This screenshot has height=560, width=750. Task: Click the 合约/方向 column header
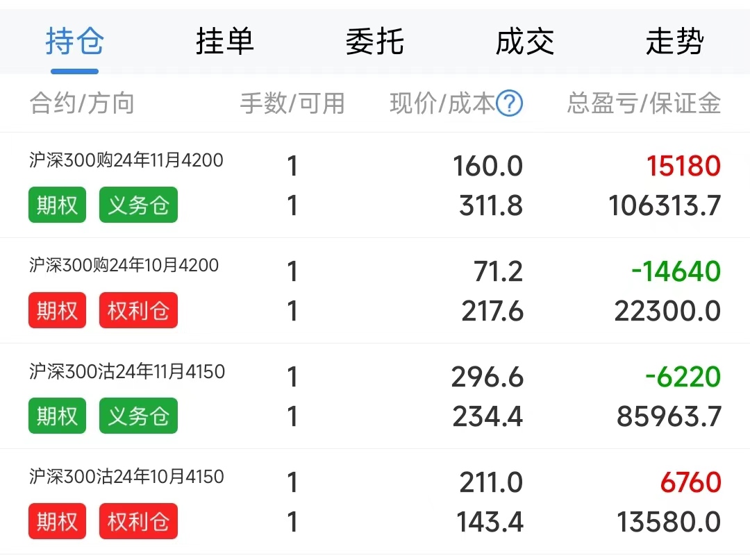coord(82,104)
